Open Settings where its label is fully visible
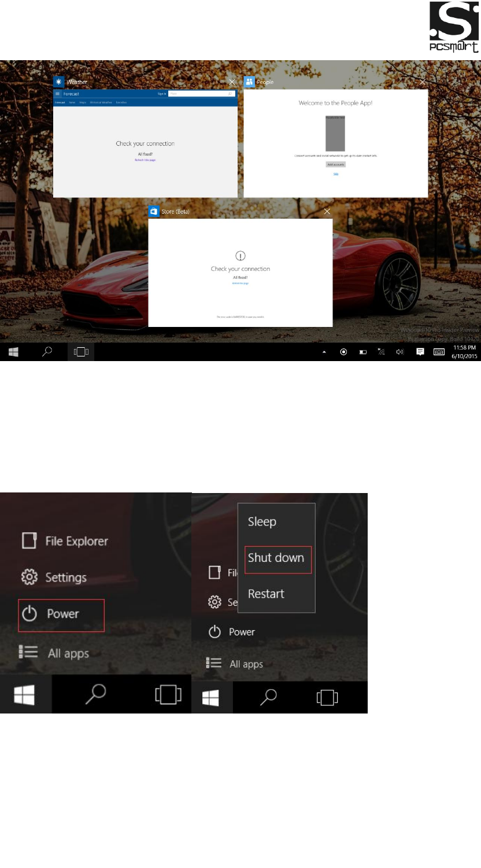481x868 pixels. (54, 578)
